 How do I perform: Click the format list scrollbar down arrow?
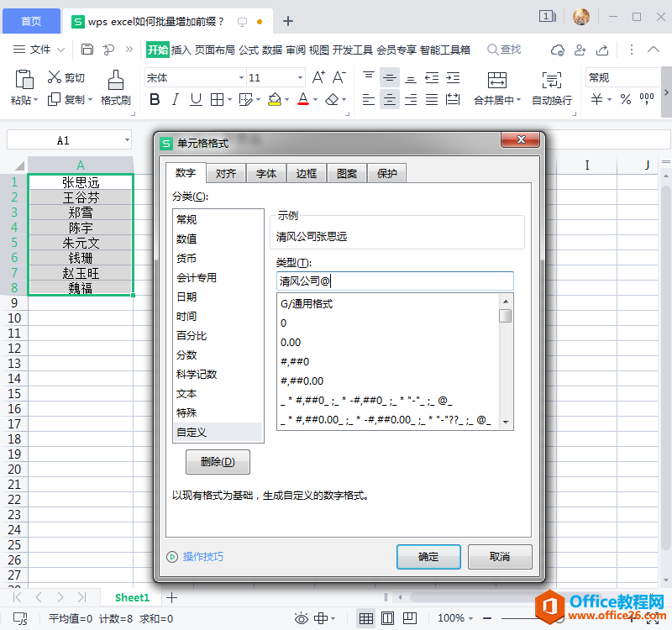pos(506,423)
